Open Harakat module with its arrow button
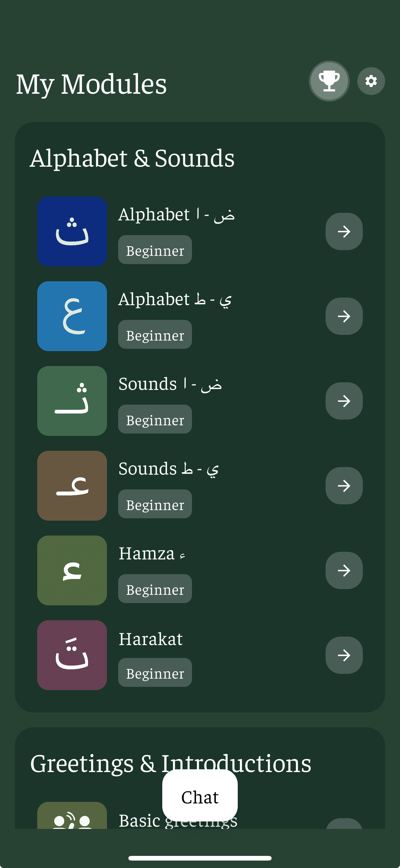This screenshot has height=868, width=400. click(x=344, y=655)
